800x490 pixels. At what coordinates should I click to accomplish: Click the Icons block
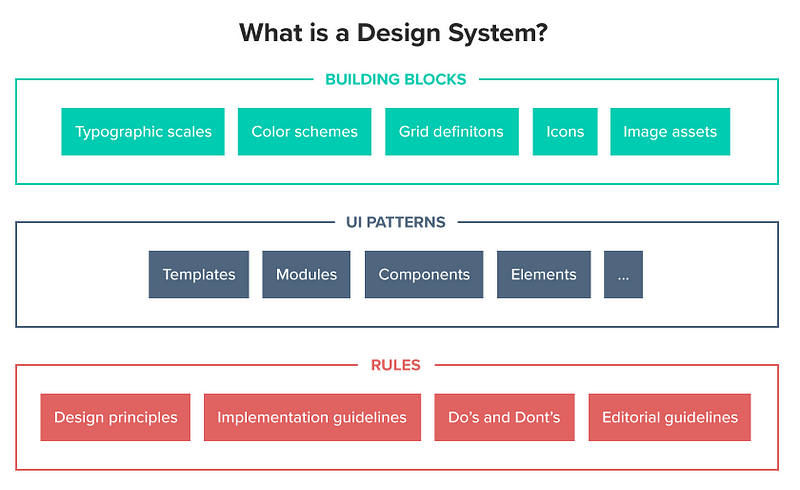(x=565, y=132)
